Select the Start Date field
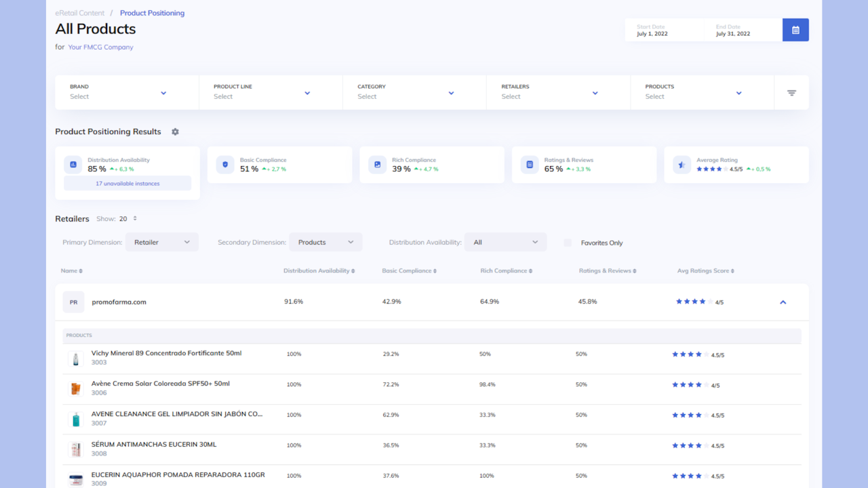The height and width of the screenshot is (488, 868). tap(665, 30)
